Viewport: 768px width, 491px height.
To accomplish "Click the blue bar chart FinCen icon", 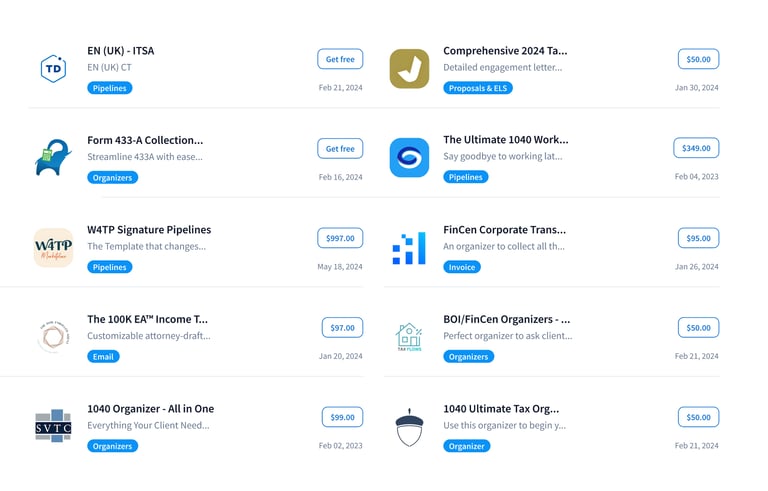I will click(409, 247).
